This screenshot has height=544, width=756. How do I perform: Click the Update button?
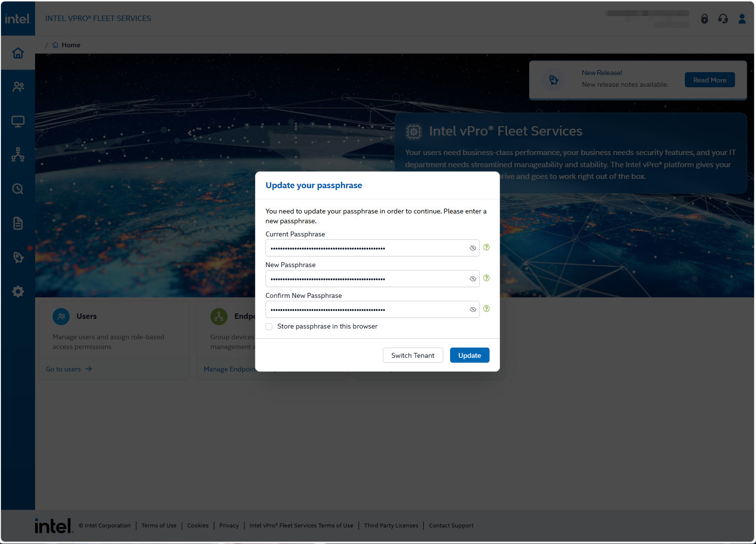[x=470, y=355]
